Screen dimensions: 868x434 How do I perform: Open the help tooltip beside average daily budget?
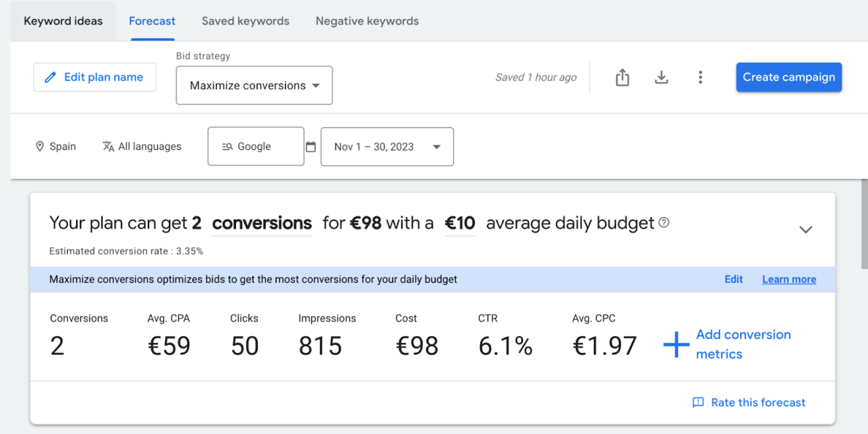(663, 222)
